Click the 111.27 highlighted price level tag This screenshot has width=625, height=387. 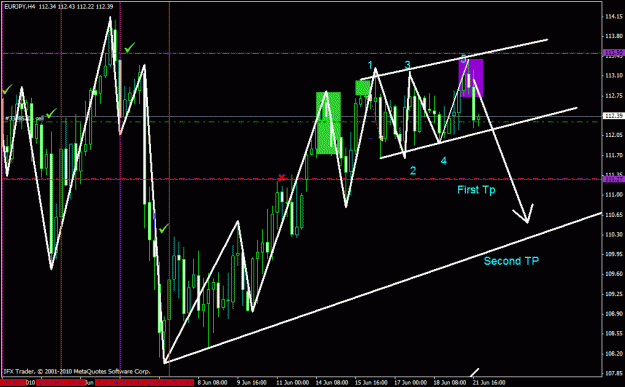coord(613,179)
